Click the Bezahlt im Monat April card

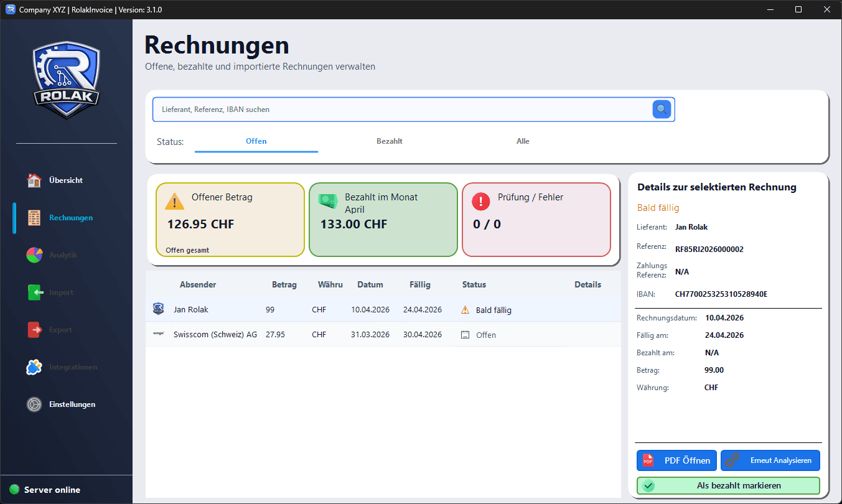click(x=383, y=220)
